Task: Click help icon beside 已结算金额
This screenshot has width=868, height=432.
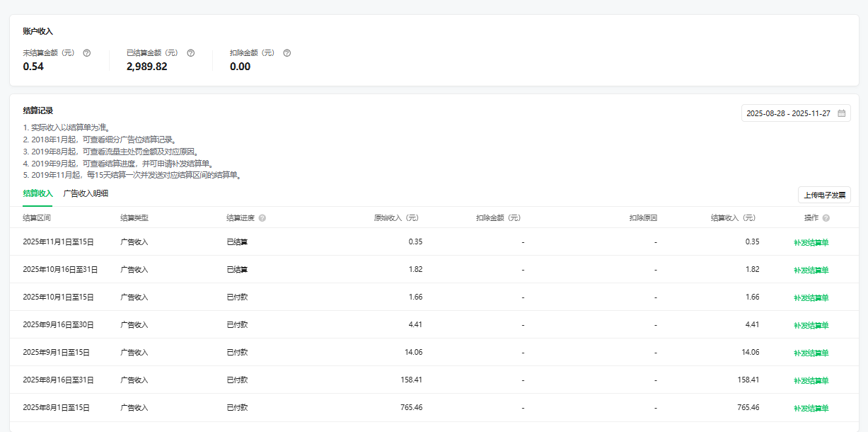Action: (190, 53)
